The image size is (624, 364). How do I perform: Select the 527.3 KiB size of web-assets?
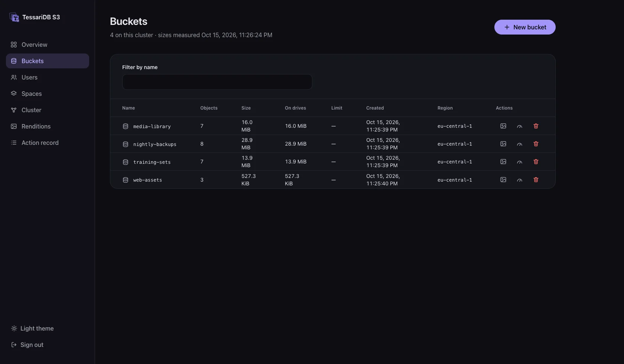(248, 180)
